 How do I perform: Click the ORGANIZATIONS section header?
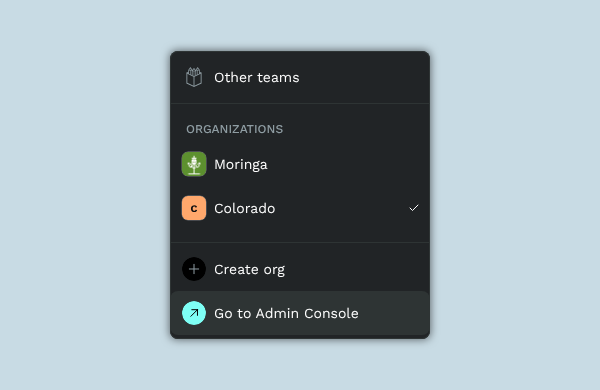coord(235,129)
